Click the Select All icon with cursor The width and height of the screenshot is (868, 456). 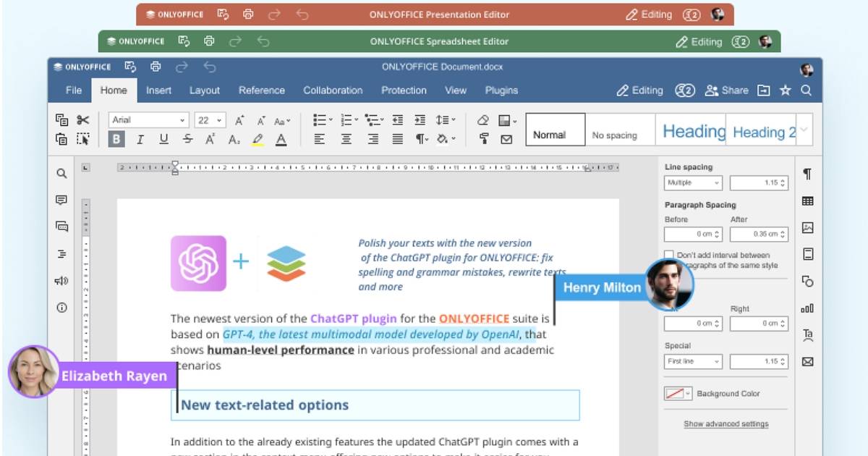[82, 139]
